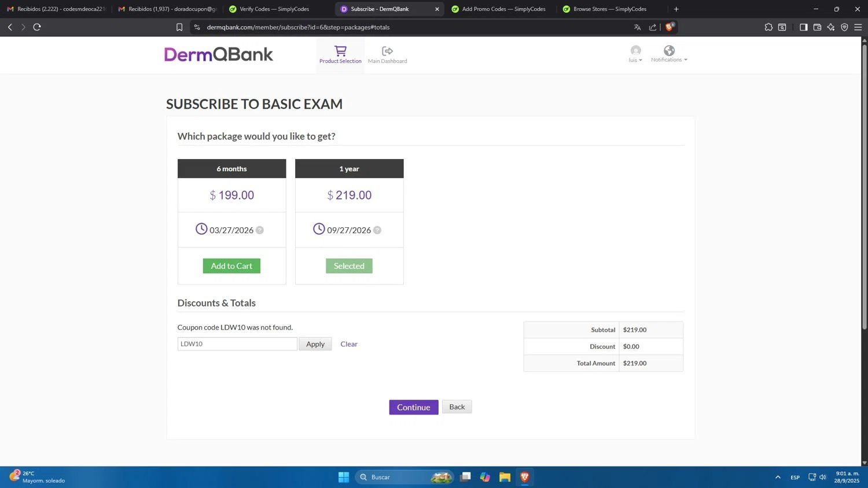This screenshot has width=868, height=488.
Task: Clear the coupon code
Action: click(x=349, y=344)
